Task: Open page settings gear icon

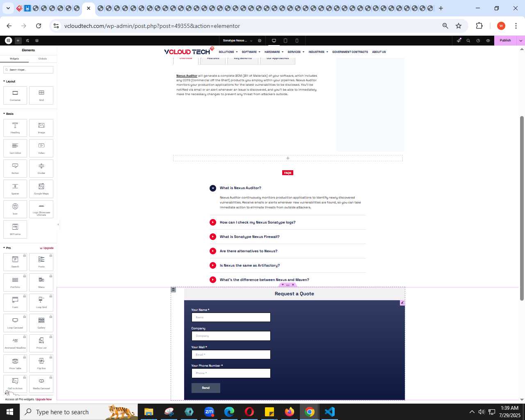Action: 260,41
